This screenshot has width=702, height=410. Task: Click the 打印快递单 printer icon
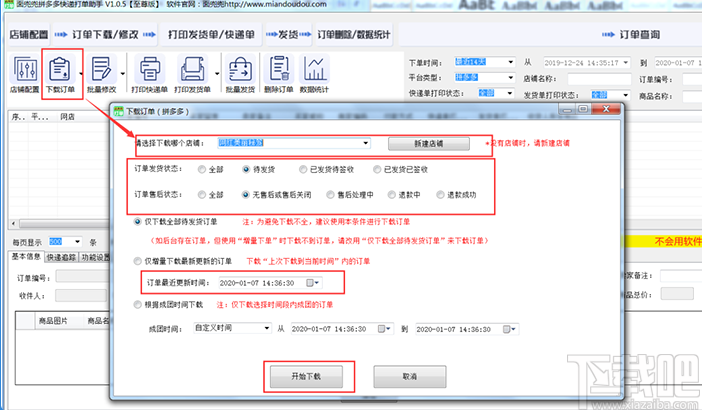pyautogui.click(x=150, y=74)
